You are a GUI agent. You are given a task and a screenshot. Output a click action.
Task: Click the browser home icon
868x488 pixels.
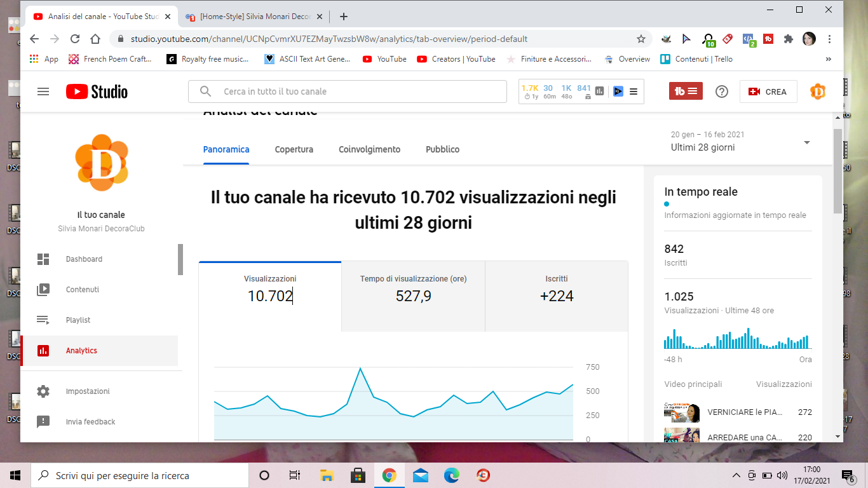pos(95,39)
